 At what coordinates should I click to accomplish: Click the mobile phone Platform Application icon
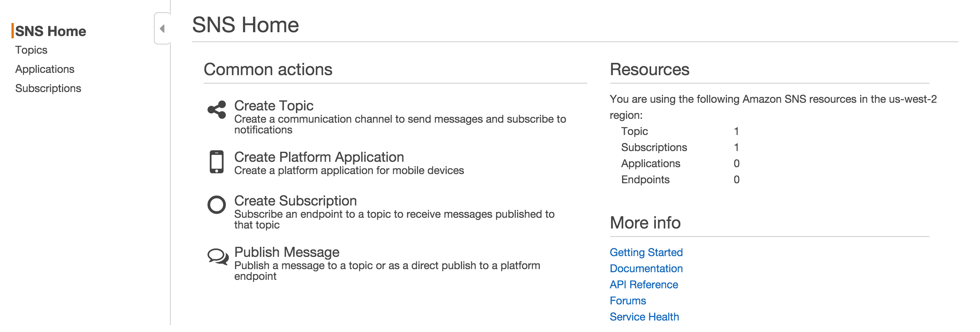[217, 162]
